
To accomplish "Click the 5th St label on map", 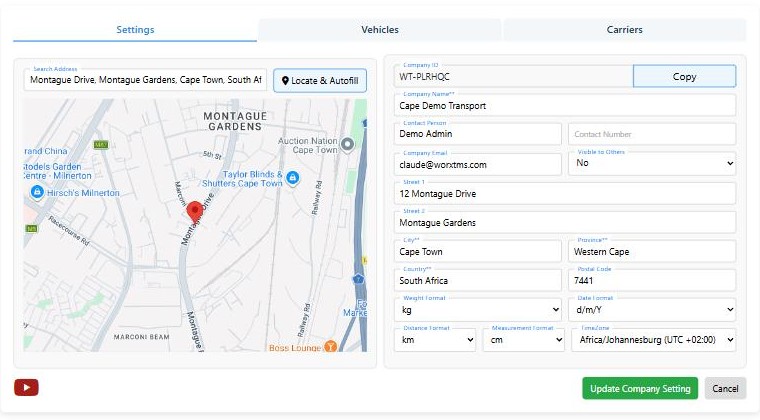I will (212, 155).
